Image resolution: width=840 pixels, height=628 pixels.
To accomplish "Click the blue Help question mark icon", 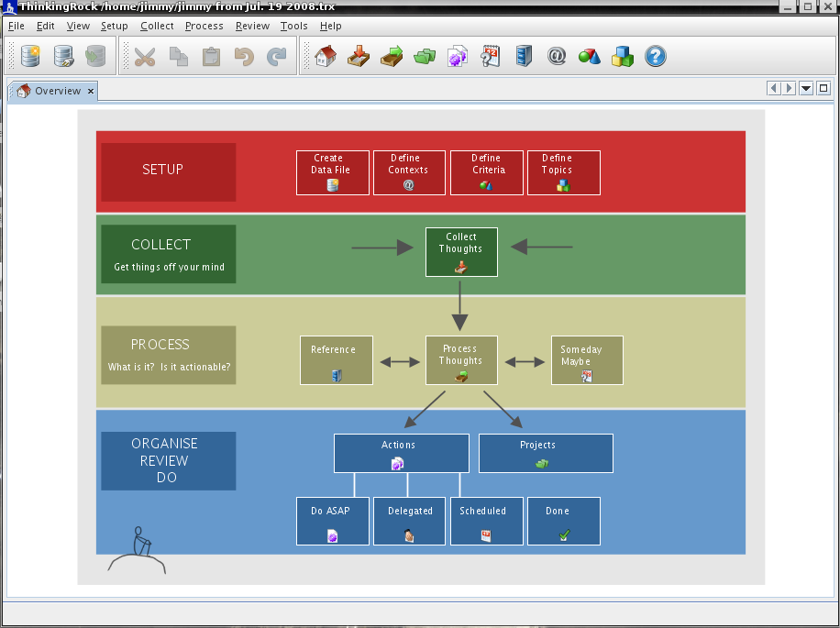I will [656, 56].
